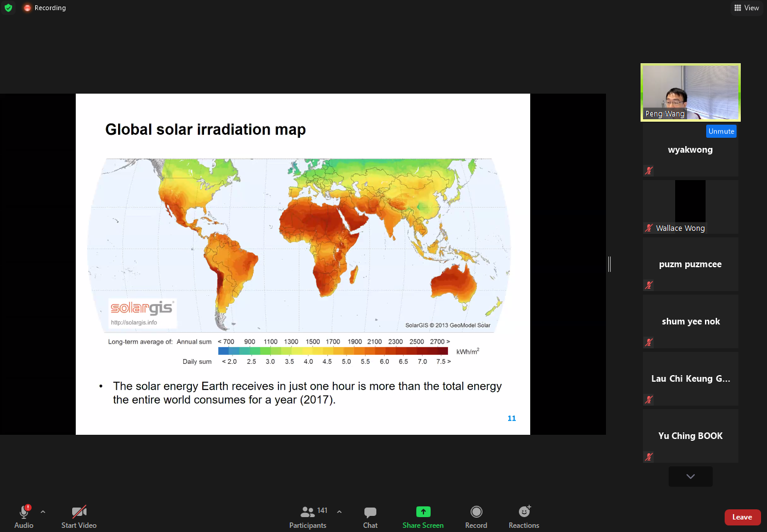Open the View layout menu

pos(747,8)
